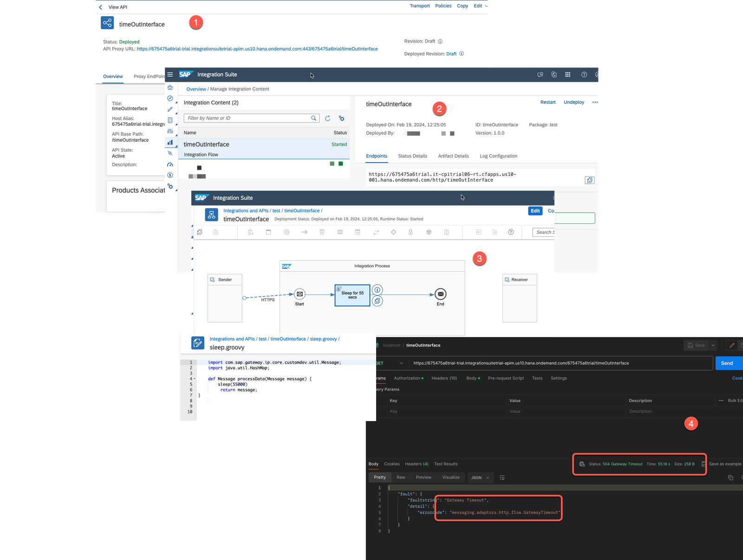Click the Undeploy link for timeOutInterface
The image size is (743, 560).
click(x=574, y=102)
